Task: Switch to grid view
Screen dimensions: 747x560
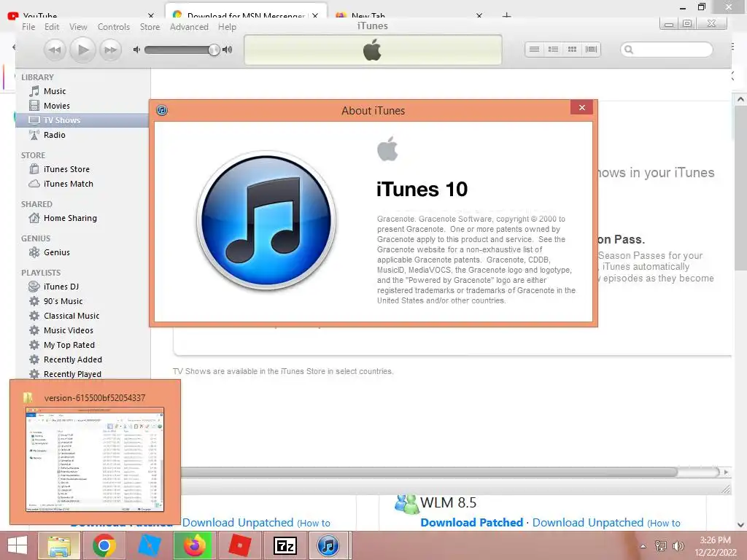Action: coord(572,49)
